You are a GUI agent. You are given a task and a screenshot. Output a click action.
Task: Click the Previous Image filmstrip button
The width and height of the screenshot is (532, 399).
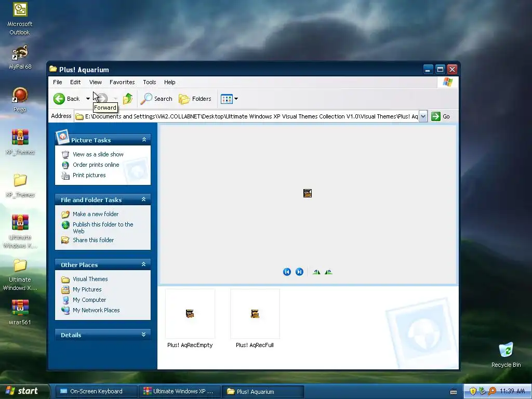[x=287, y=272]
